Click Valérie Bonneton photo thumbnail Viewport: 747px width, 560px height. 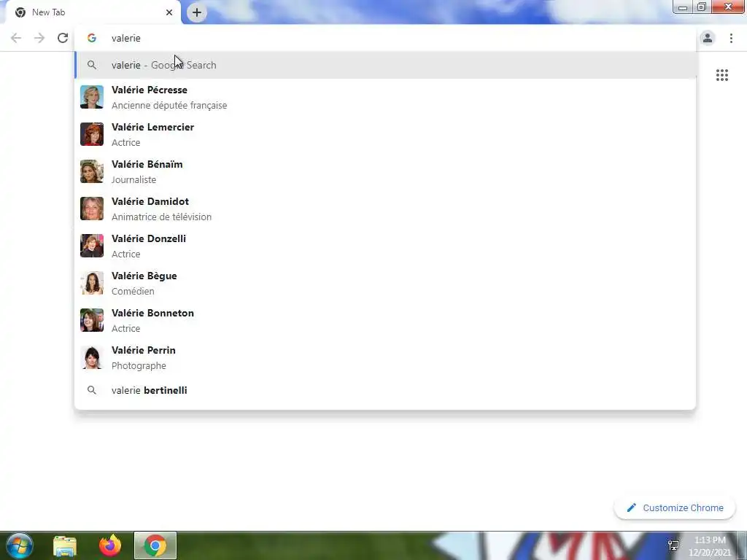coord(91,320)
